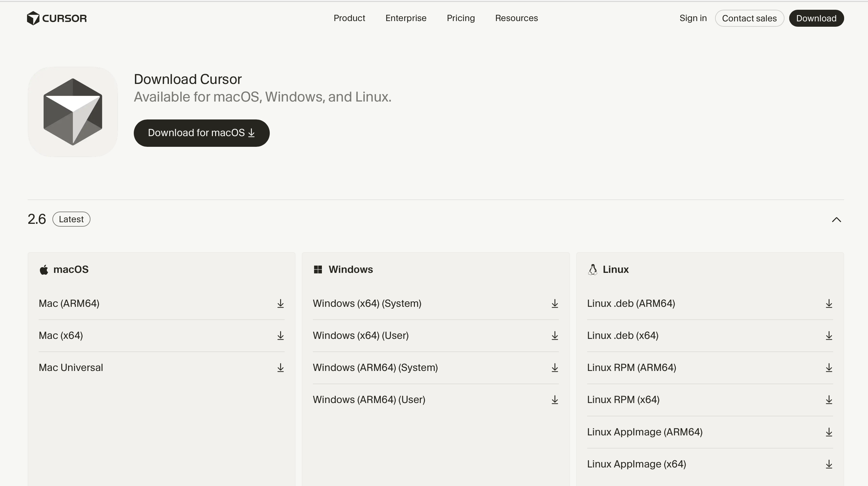Viewport: 868px width, 486px height.
Task: Click download icon for Linux AppImage (x64)
Action: click(829, 464)
